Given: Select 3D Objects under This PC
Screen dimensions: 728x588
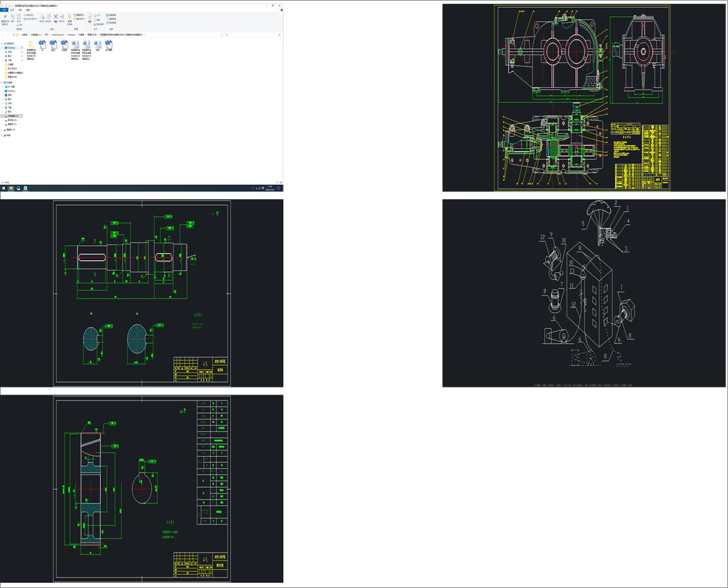Looking at the screenshot, I should (11, 87).
